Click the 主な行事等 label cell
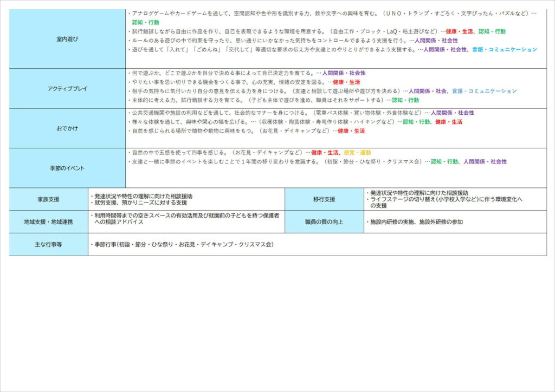 pyautogui.click(x=49, y=245)
